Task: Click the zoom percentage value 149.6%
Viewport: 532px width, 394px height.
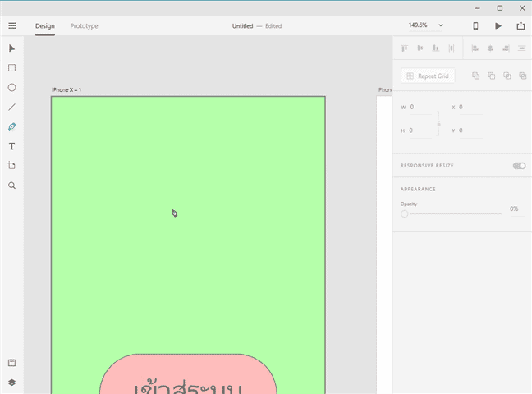Action: (x=418, y=25)
